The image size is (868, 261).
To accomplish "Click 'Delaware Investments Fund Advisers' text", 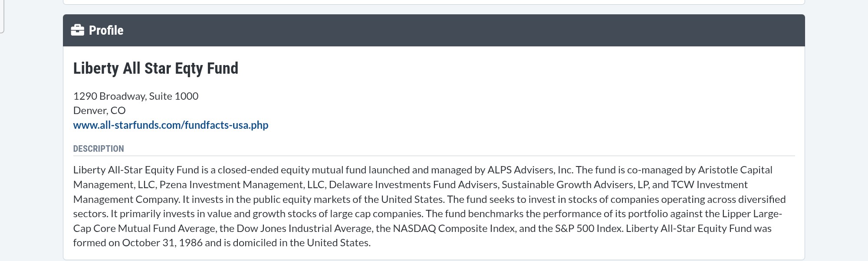I will point(412,185).
